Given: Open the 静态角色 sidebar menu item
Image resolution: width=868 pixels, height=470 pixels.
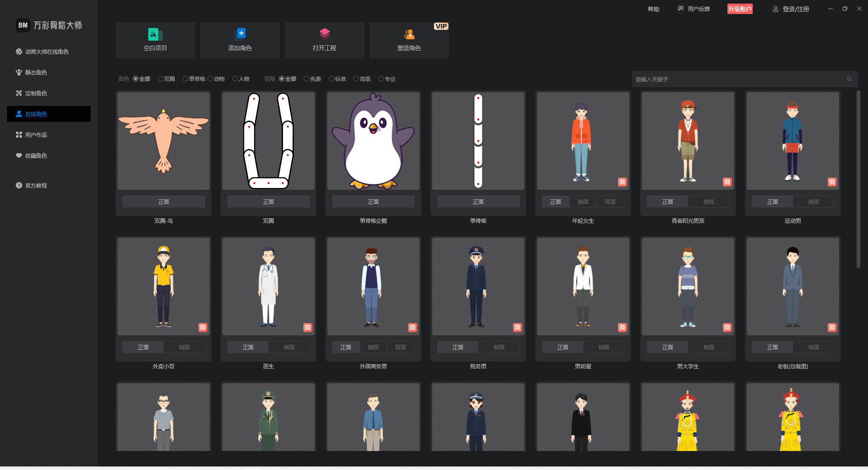Looking at the screenshot, I should pyautogui.click(x=36, y=72).
